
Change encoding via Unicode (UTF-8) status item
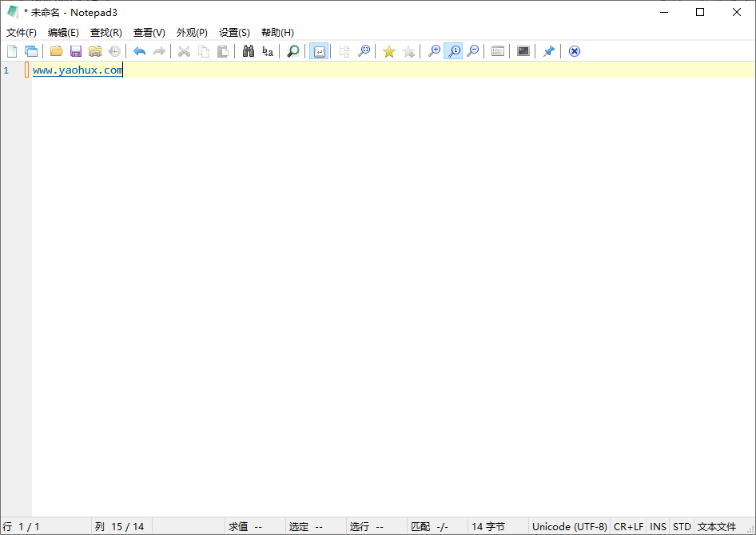pyautogui.click(x=569, y=526)
